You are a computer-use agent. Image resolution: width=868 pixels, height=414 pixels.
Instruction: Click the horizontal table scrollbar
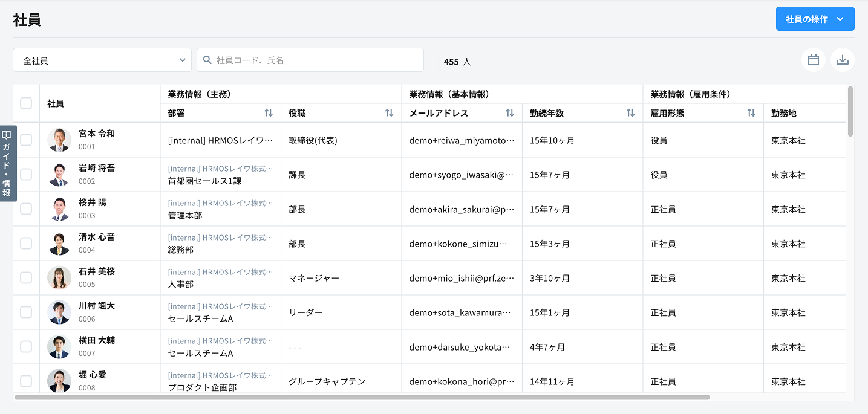pos(362,397)
